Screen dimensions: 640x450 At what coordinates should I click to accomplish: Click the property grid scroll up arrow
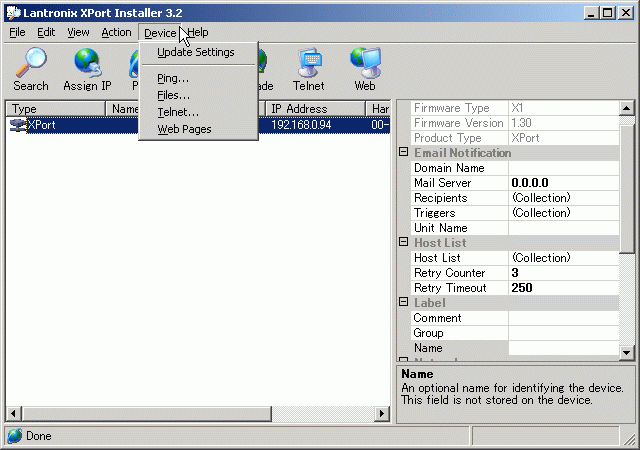pyautogui.click(x=626, y=108)
